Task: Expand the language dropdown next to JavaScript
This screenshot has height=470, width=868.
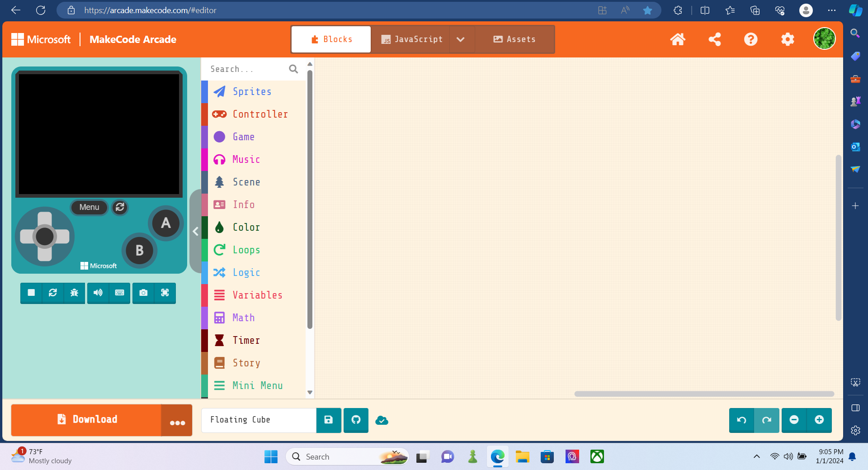Action: point(461,39)
